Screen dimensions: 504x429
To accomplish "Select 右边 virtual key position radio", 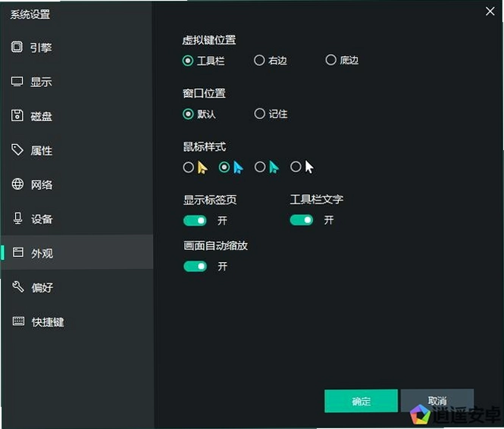I will pos(259,60).
